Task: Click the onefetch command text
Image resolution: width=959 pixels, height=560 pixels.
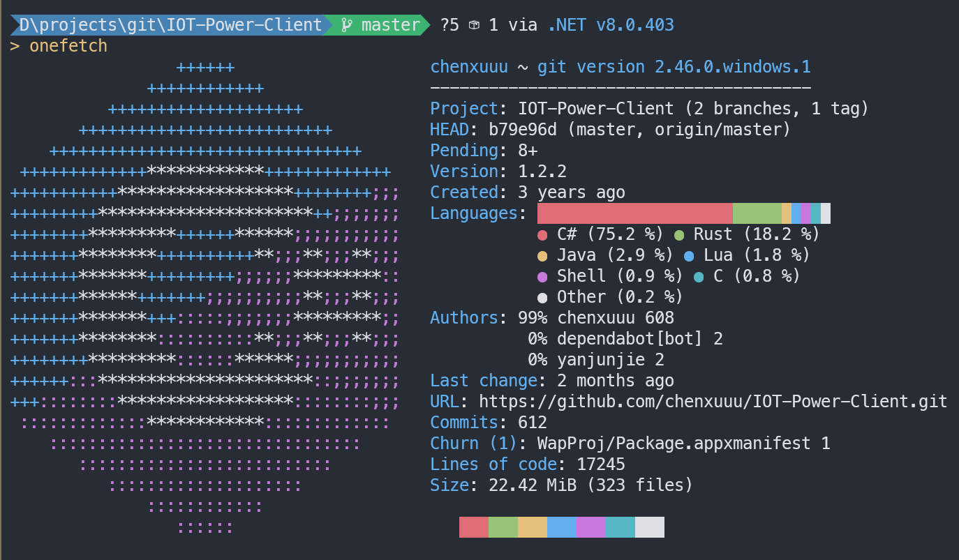Action: (68, 47)
